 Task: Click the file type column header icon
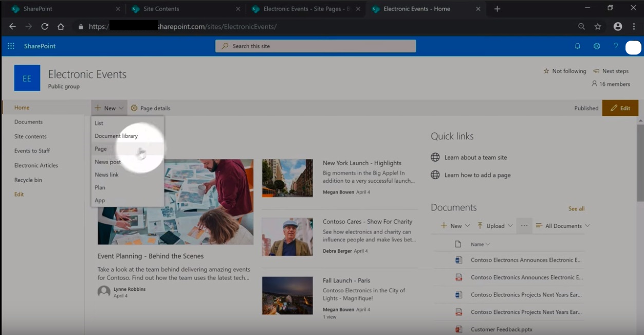click(458, 244)
